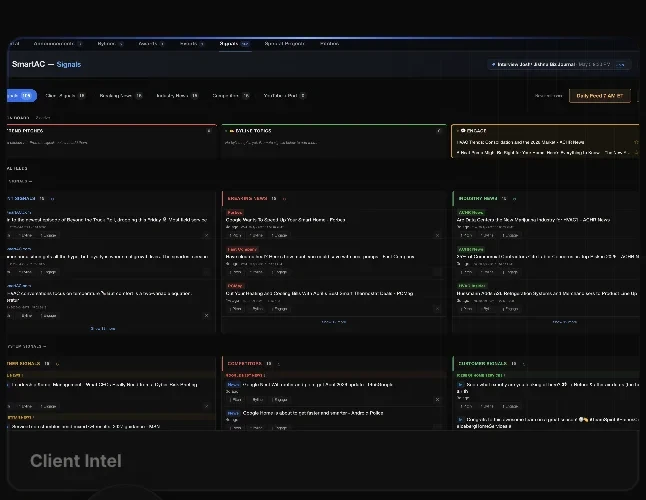Show more in Industry News column
Screen dimensions: 646x500
[564, 322]
